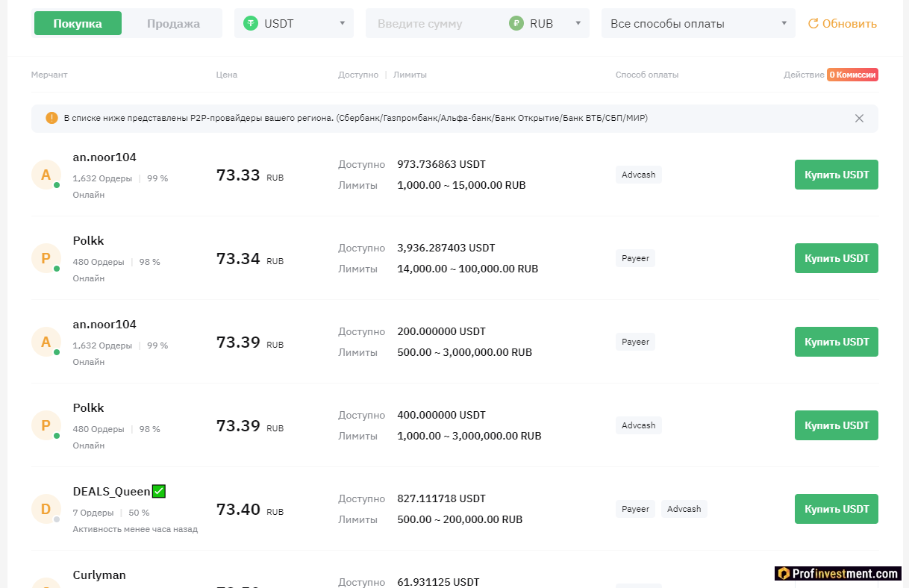Click the RUB ruble coin icon
909x588 pixels.
[516, 23]
